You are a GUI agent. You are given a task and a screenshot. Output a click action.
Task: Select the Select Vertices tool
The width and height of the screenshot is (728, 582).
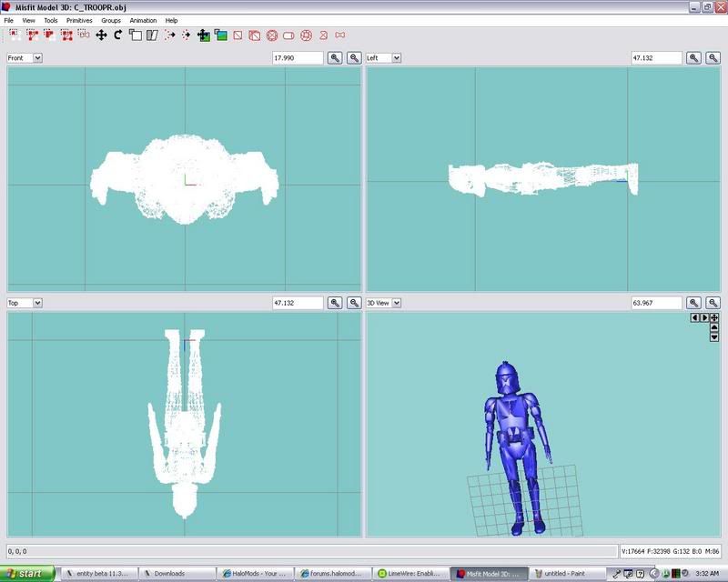click(15, 35)
